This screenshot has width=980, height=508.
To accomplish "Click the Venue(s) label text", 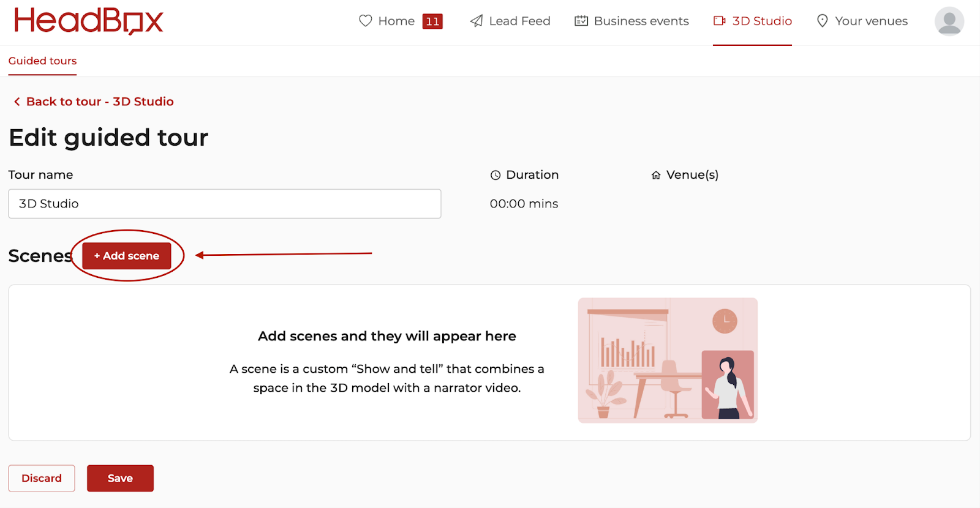I will pos(692,175).
